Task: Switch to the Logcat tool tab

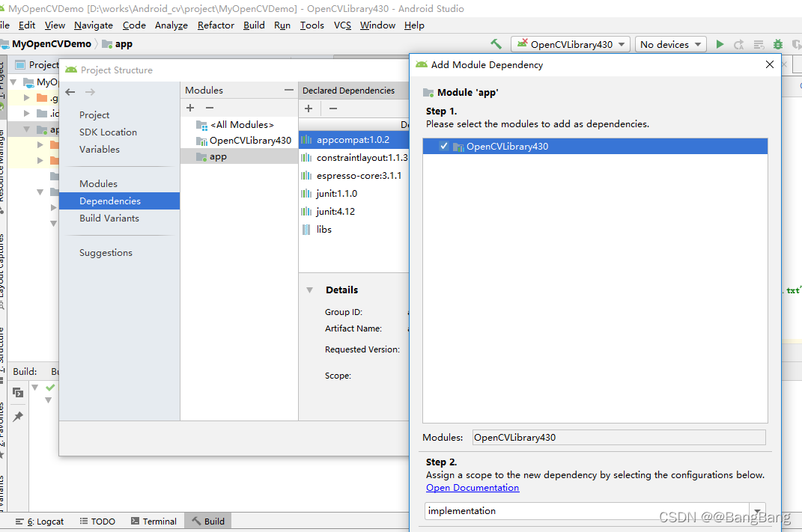Action: click(40, 522)
